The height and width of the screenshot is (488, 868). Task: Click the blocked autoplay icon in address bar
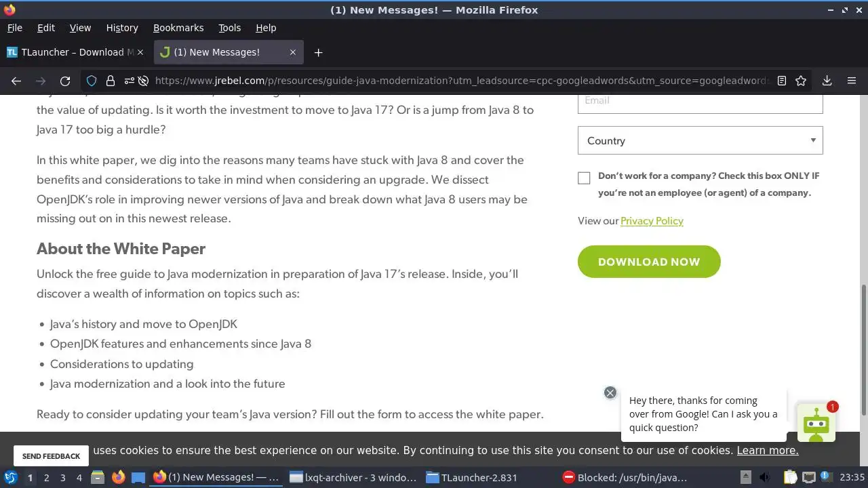[x=143, y=81]
